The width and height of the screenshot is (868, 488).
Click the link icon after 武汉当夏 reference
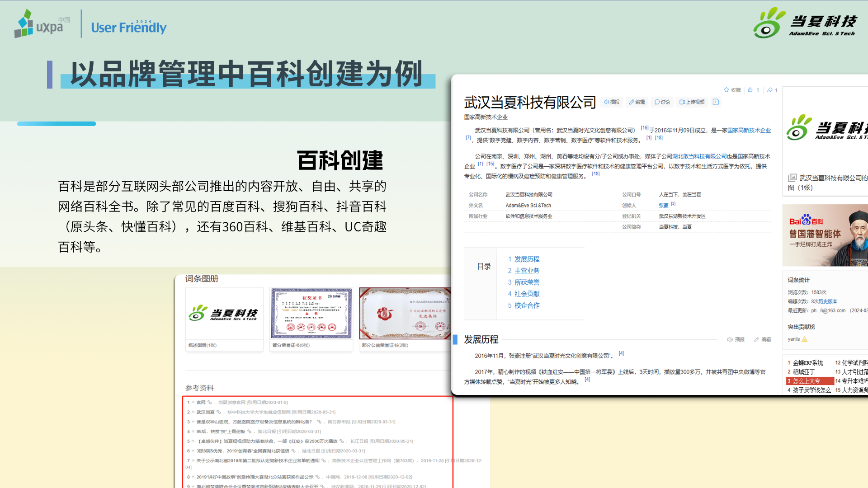[218, 412]
